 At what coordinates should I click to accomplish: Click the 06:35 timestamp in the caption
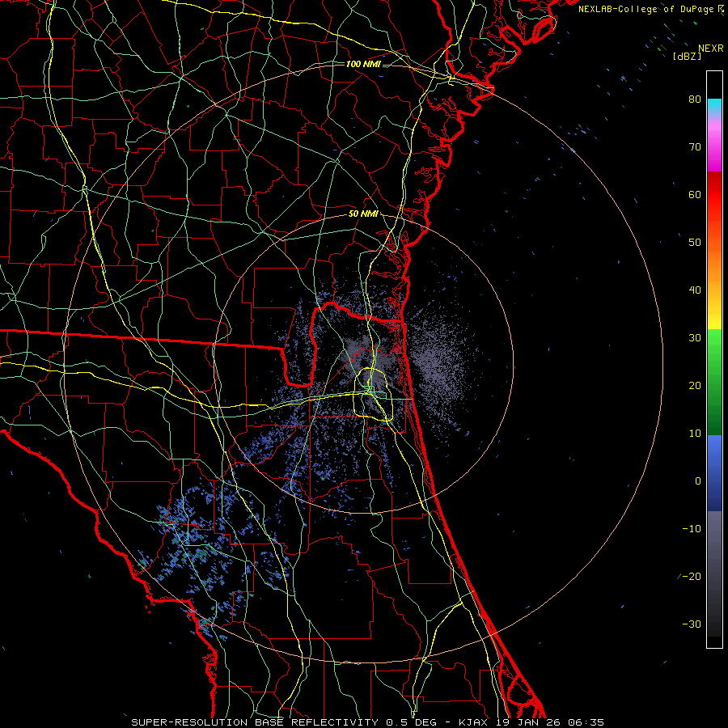point(586,722)
